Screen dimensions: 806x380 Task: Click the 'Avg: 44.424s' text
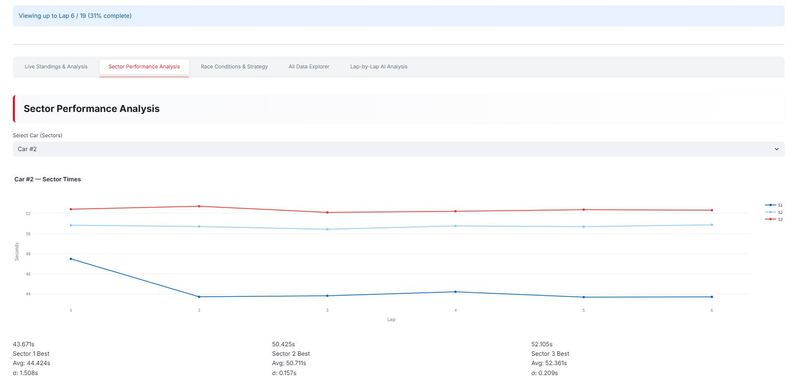coord(31,363)
